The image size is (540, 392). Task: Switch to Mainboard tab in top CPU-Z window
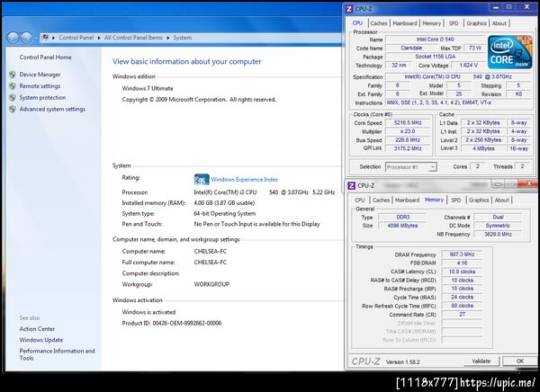(405, 23)
